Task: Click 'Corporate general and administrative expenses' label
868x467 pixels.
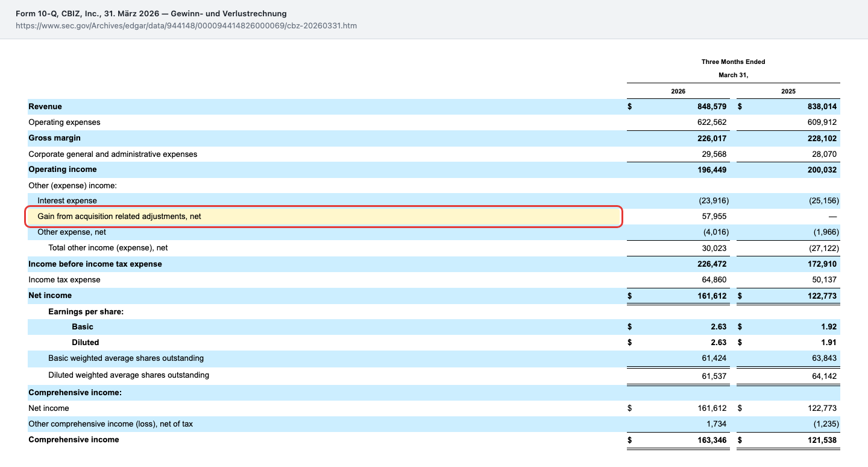Action: pyautogui.click(x=113, y=154)
